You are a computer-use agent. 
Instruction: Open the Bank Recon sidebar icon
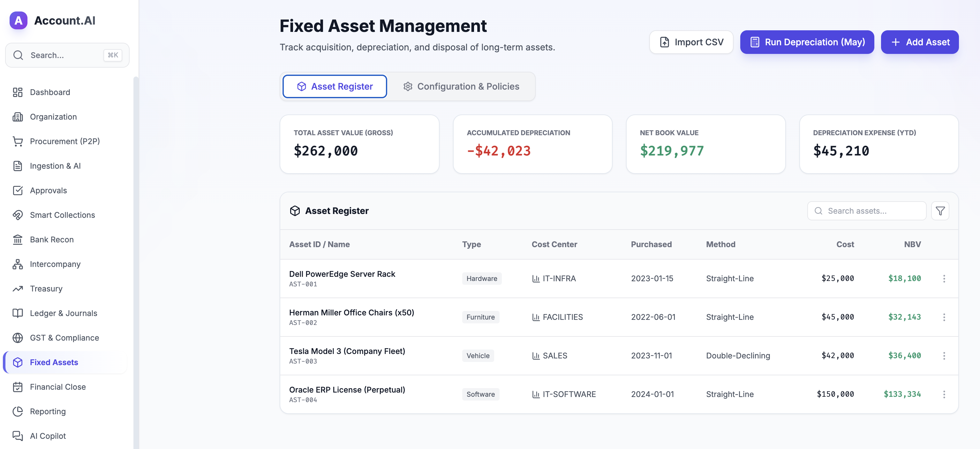(x=18, y=239)
